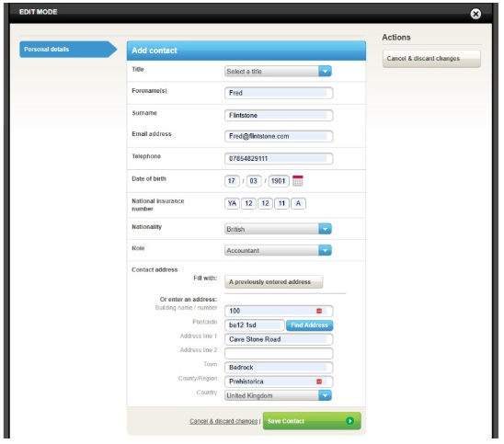Close the Edit Mode dialog
The image size is (504, 444).
click(475, 14)
